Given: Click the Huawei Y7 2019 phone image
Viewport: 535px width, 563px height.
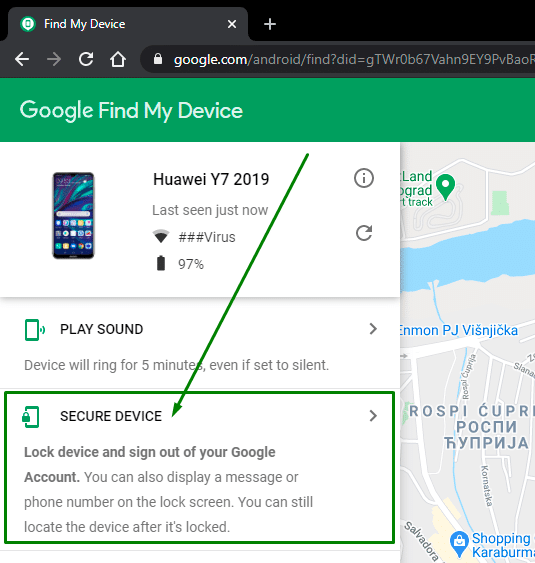Looking at the screenshot, I should [x=74, y=215].
